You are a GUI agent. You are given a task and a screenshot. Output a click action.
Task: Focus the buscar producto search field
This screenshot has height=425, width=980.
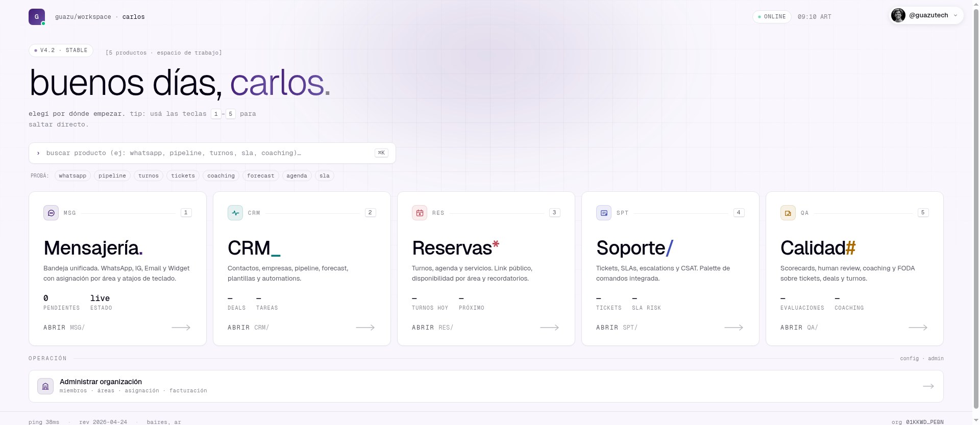click(x=212, y=153)
